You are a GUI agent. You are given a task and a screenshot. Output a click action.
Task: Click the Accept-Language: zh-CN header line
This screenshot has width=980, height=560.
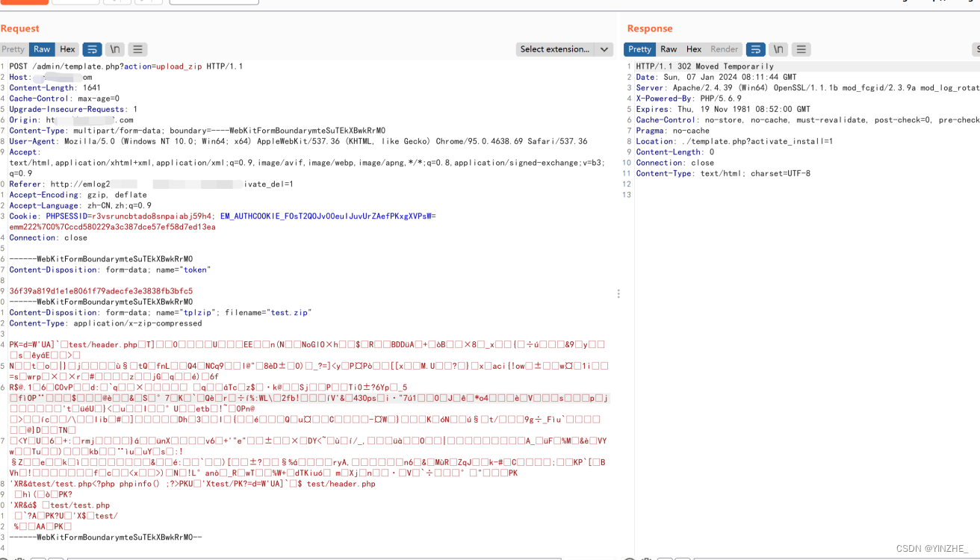pos(80,206)
